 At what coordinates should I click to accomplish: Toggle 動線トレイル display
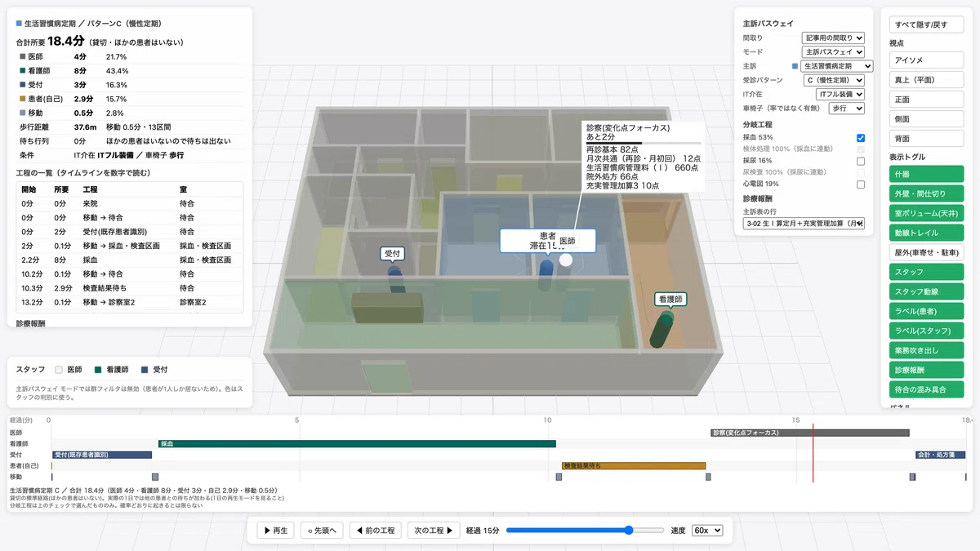(926, 233)
